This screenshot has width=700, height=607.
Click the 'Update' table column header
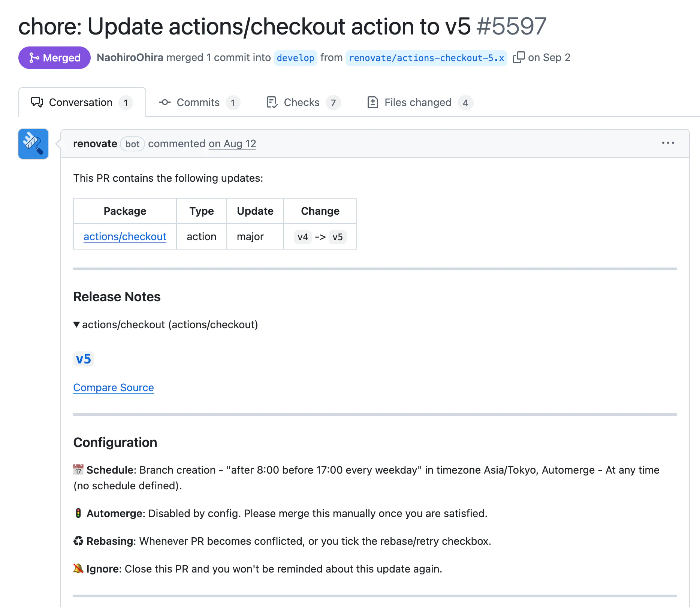255,211
